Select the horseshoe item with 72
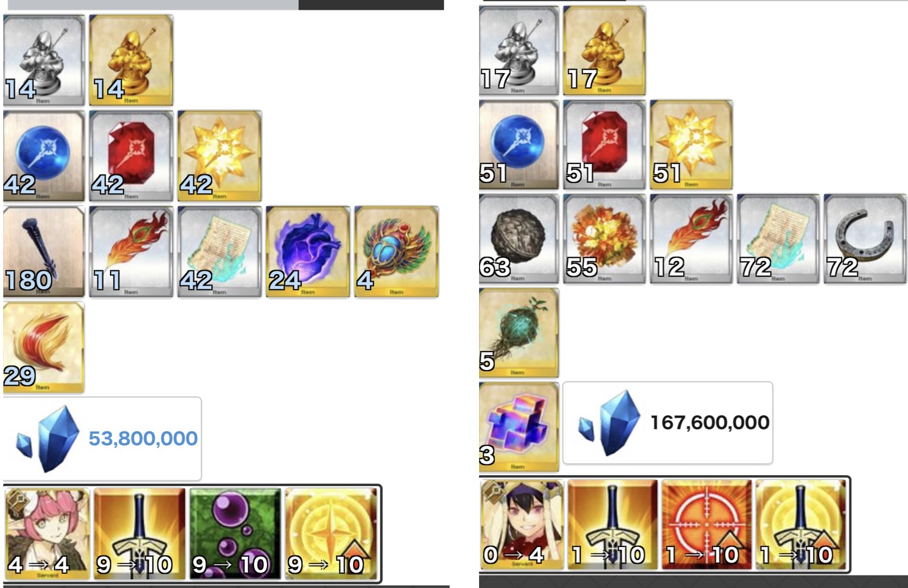 point(865,239)
